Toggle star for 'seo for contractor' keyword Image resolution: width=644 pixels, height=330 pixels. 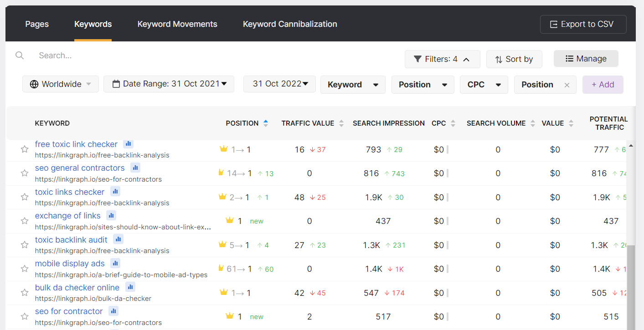[x=25, y=316]
